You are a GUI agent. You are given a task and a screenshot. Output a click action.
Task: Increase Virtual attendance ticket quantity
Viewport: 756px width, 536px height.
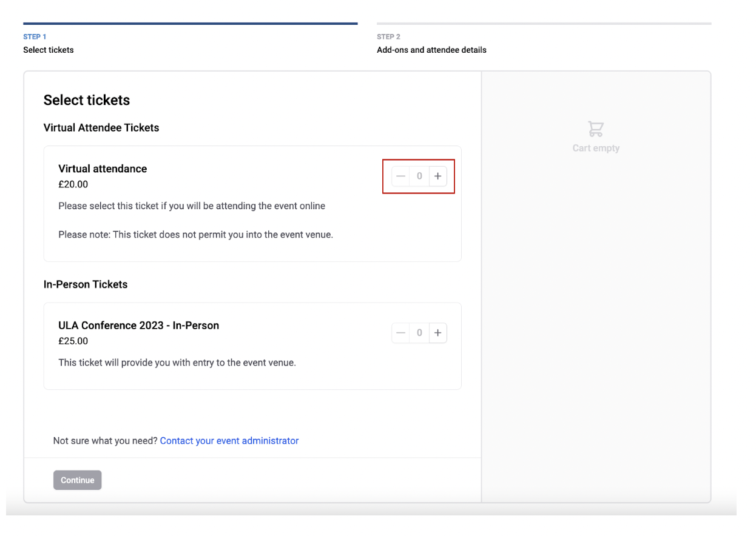(x=437, y=176)
